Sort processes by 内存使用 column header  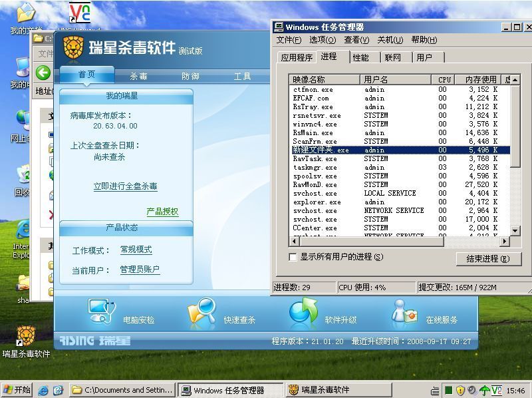478,79
